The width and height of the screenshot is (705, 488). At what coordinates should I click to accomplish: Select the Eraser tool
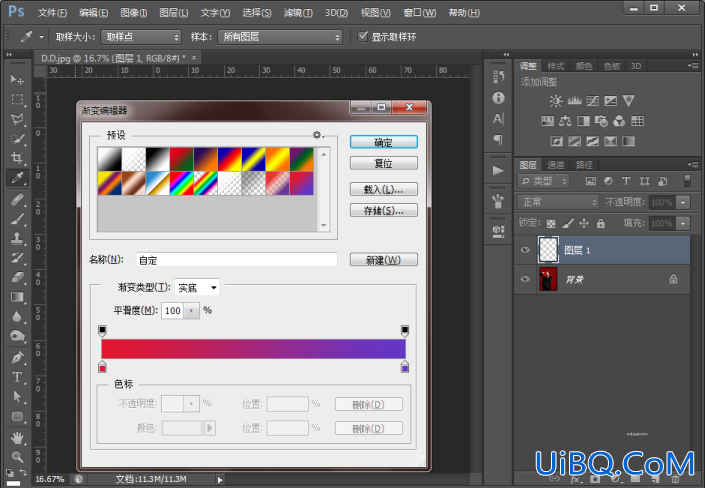click(x=17, y=277)
